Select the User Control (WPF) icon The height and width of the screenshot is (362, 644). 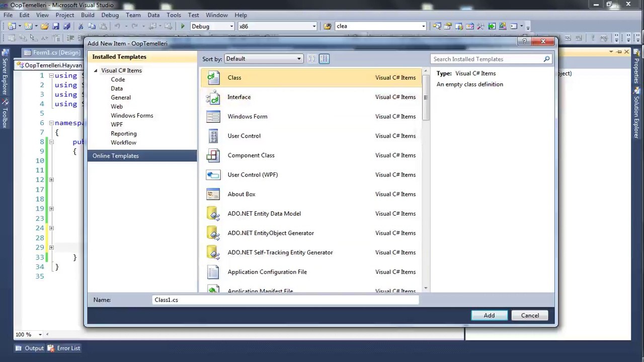tap(213, 175)
